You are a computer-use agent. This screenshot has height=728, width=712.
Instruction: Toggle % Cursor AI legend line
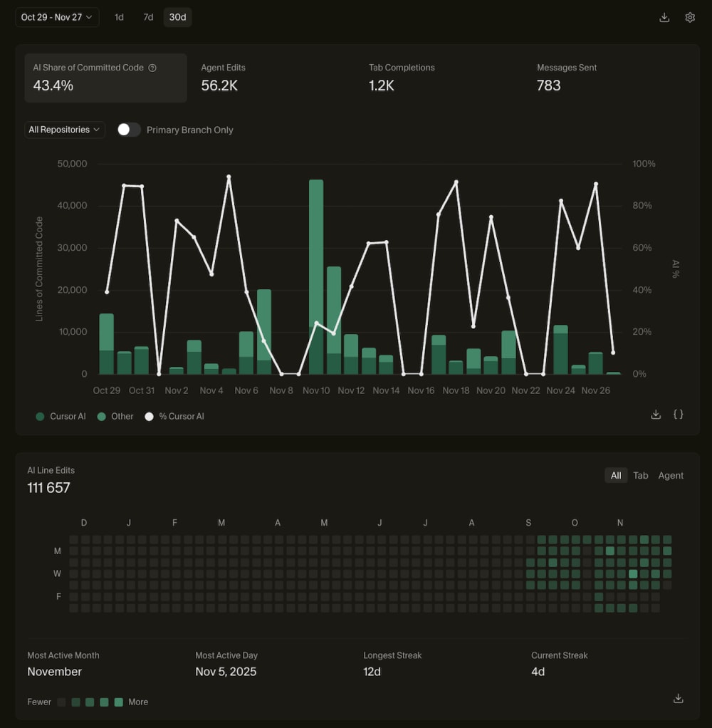[x=174, y=417]
